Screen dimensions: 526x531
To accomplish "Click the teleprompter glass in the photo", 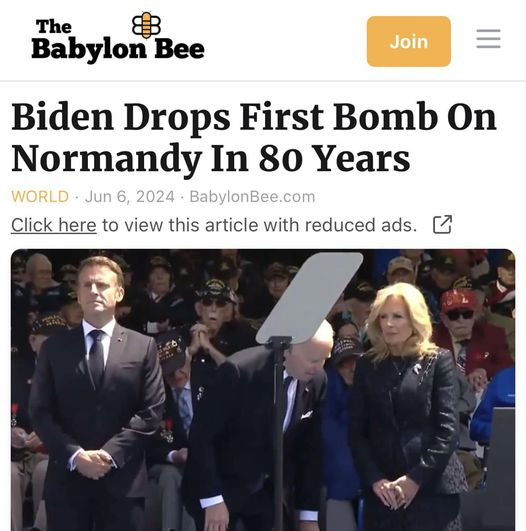I will pos(310,296).
